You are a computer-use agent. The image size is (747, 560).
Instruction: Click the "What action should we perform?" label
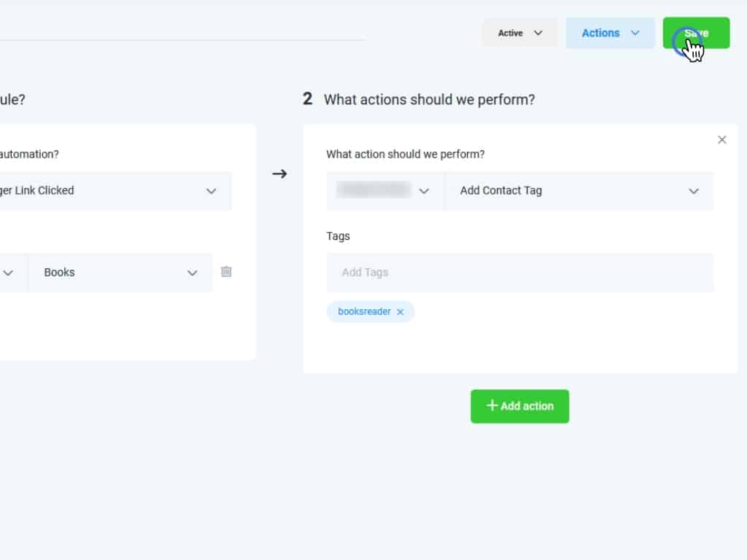tap(405, 155)
